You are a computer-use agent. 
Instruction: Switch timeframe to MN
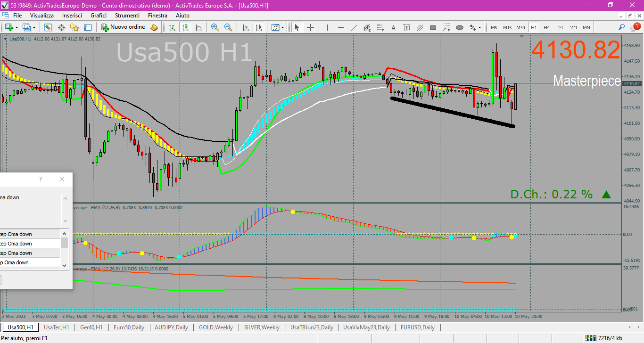click(x=586, y=27)
